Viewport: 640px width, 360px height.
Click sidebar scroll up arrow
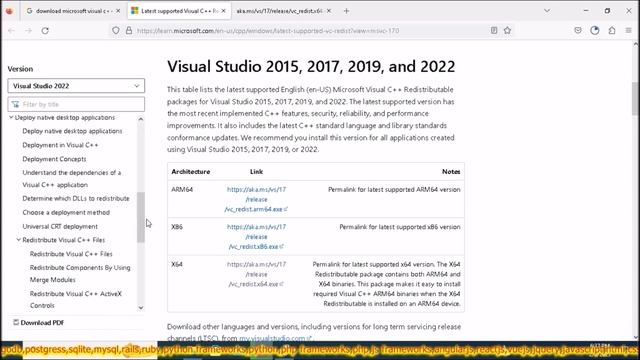[141, 119]
